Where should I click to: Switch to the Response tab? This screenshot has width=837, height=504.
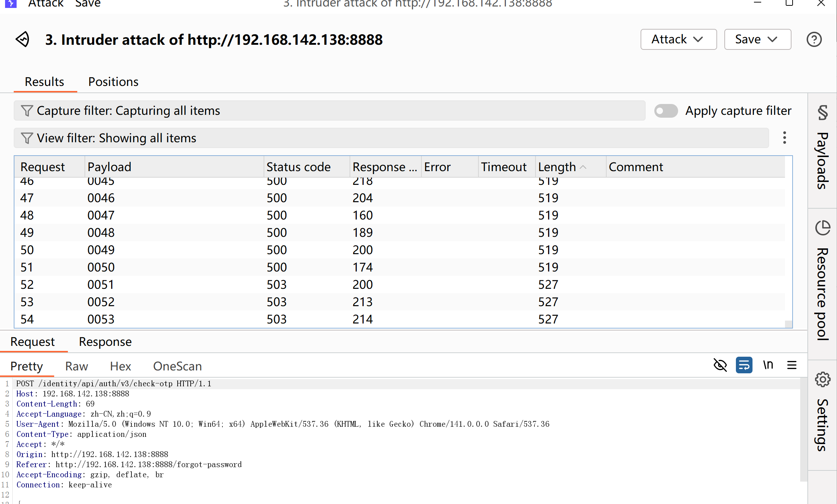click(105, 342)
